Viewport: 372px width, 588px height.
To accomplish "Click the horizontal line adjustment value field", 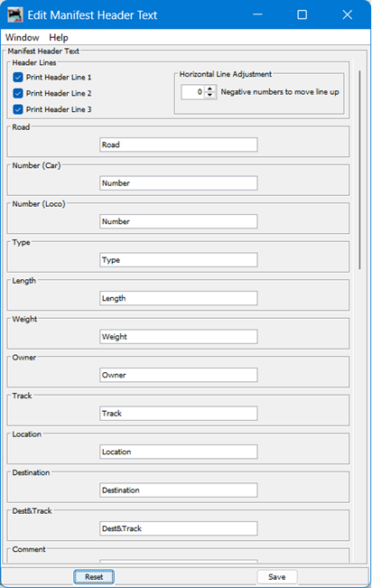I will 192,92.
